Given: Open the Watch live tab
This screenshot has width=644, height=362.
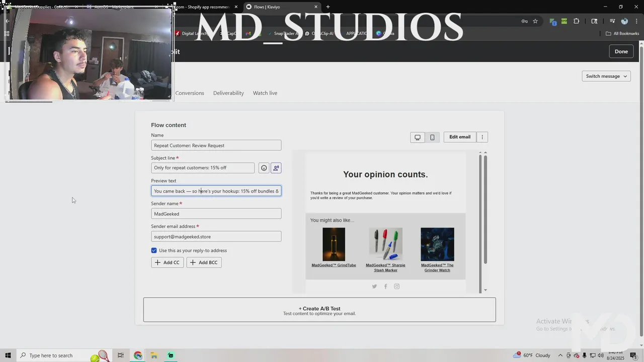Looking at the screenshot, I should coord(265,93).
